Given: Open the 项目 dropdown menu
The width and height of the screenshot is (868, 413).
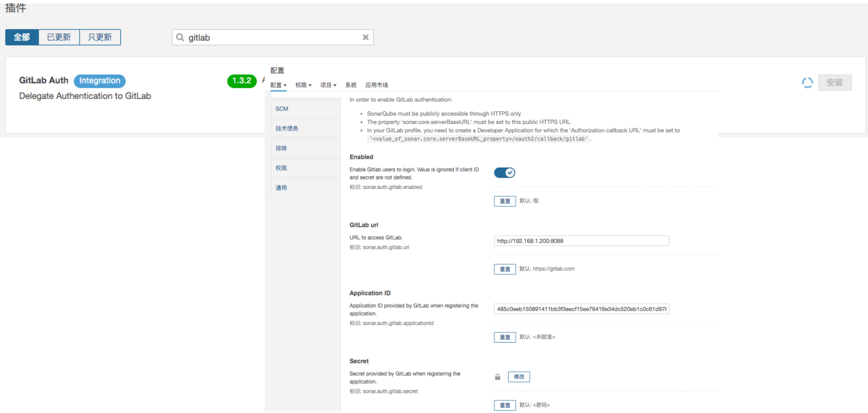Looking at the screenshot, I should (328, 85).
